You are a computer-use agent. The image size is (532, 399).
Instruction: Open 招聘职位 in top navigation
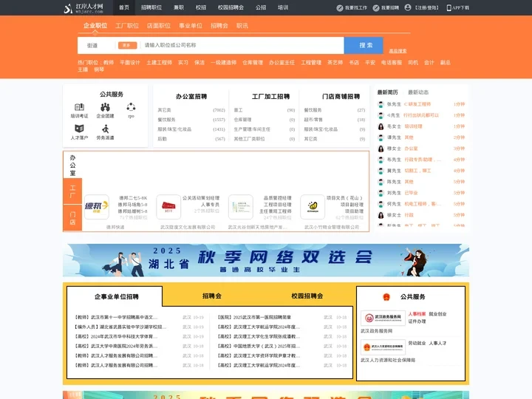151,7
